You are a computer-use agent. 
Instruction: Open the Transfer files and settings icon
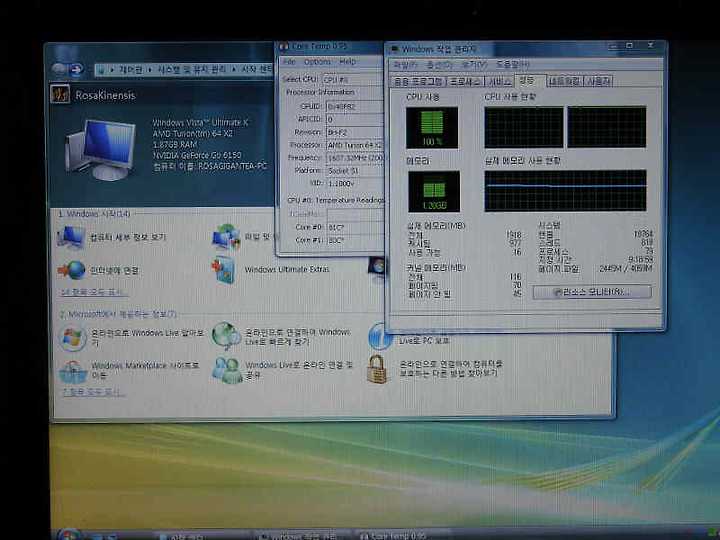point(226,236)
